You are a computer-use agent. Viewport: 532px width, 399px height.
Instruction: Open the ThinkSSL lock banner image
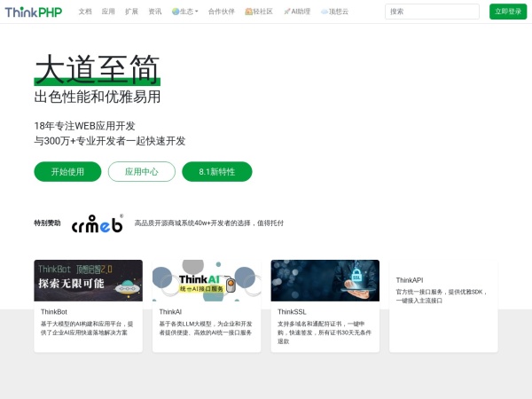pyautogui.click(x=325, y=280)
